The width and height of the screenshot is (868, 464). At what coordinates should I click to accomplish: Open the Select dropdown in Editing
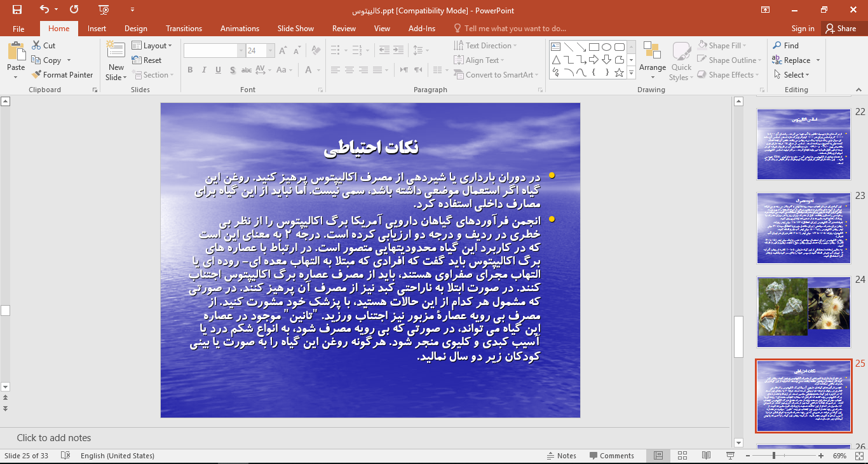coord(792,75)
